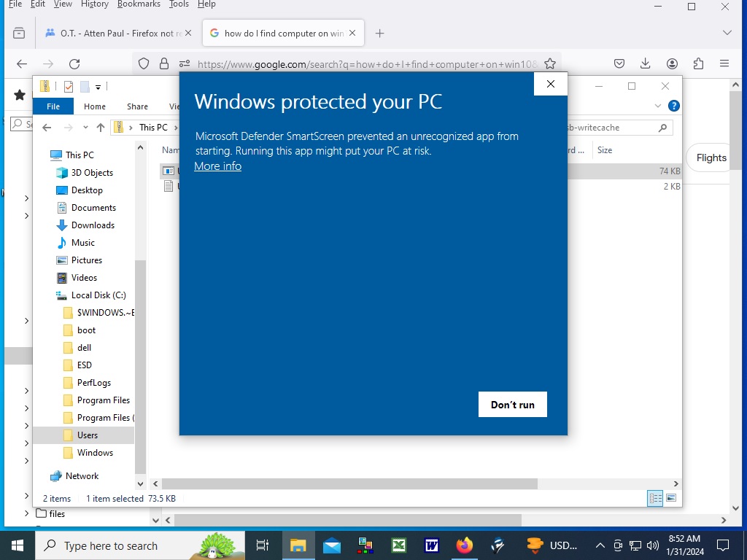This screenshot has height=560, width=747.
Task: Open the Home ribbon tab in Explorer
Action: click(95, 106)
